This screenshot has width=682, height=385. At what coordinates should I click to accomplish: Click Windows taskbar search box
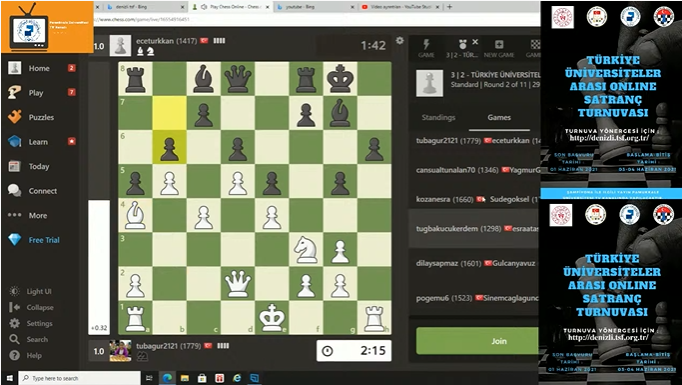pyautogui.click(x=80, y=378)
